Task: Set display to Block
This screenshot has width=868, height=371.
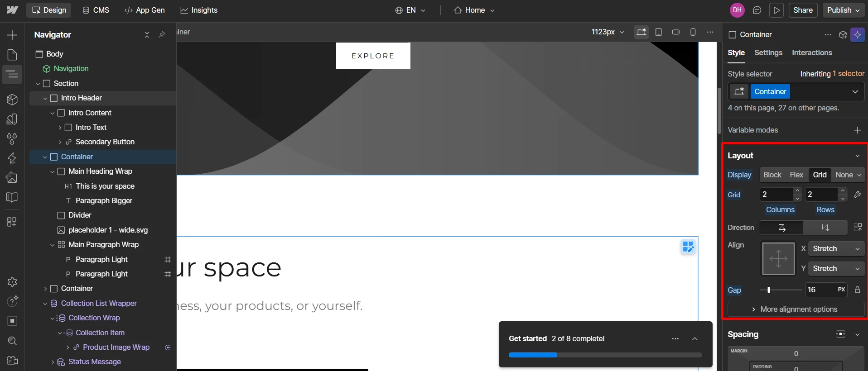Action: click(x=772, y=175)
